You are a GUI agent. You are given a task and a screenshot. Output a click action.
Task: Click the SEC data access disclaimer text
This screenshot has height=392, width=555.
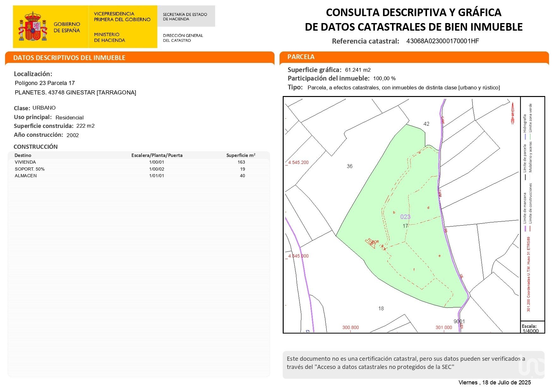(406, 363)
